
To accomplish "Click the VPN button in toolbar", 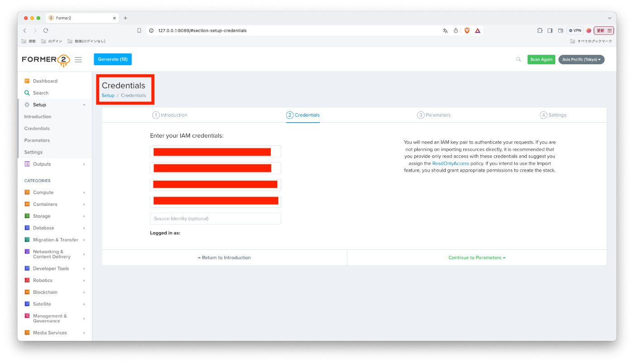I will point(575,30).
